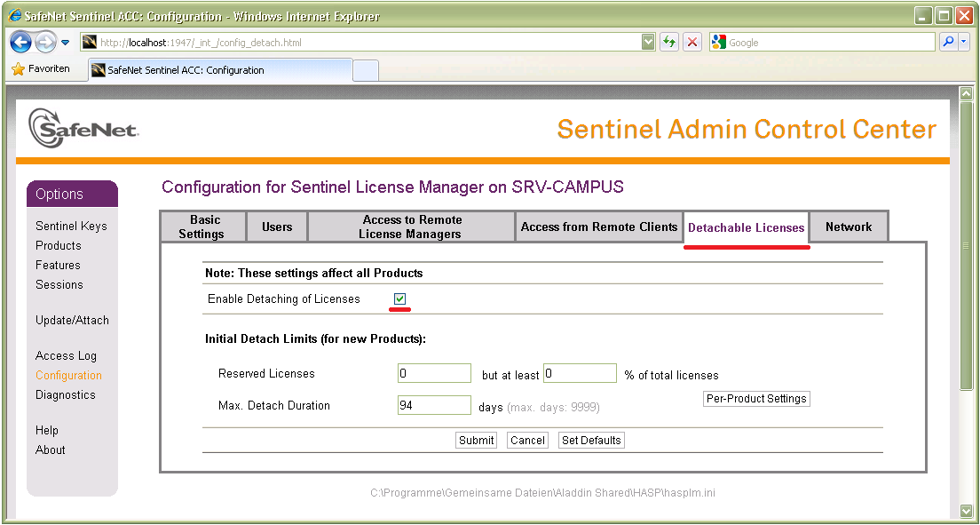Switch to Access to Remote License Managers tab
The width and height of the screenshot is (980, 525).
click(x=411, y=227)
